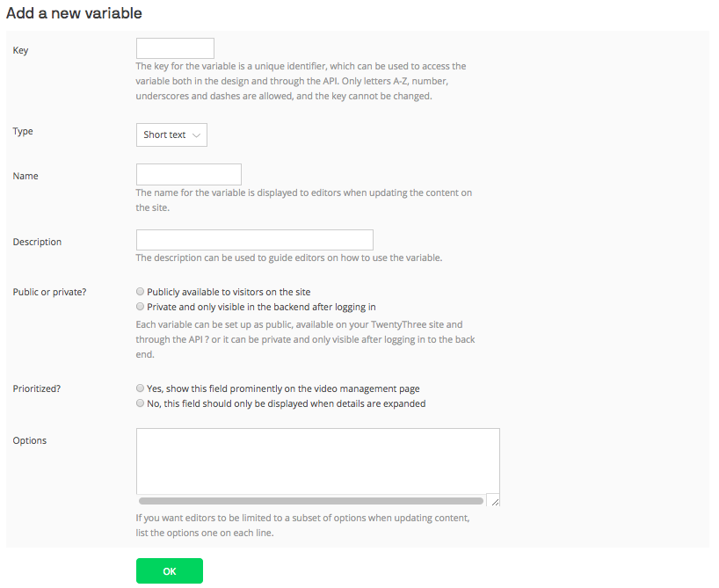Focus the Name text field
Screen dimensions: 719x588
point(189,175)
